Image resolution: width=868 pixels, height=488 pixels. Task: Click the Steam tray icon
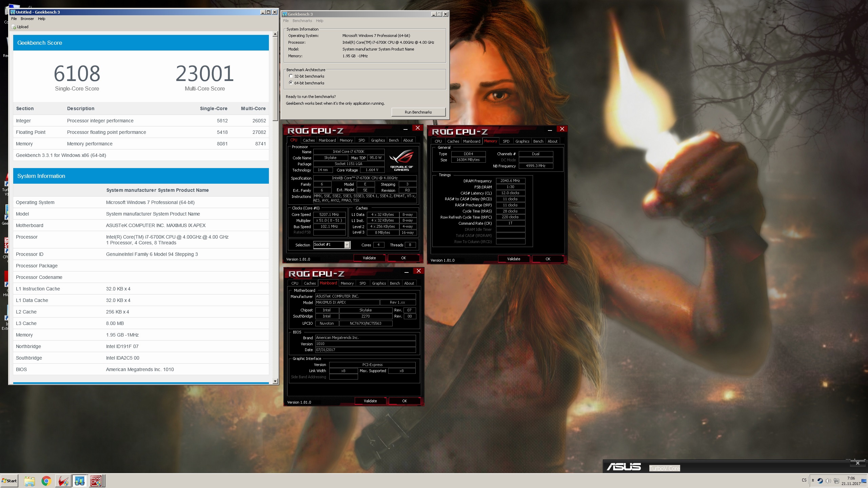(820, 481)
